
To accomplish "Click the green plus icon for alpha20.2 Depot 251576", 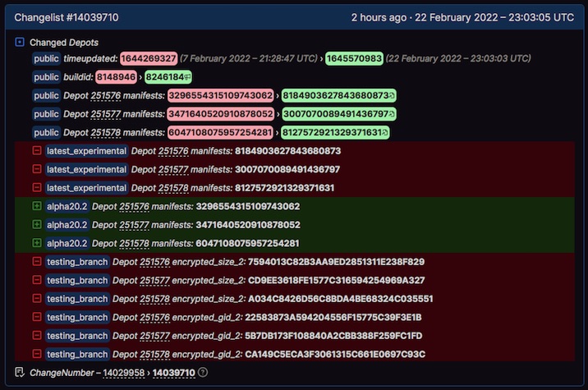I will click(36, 206).
